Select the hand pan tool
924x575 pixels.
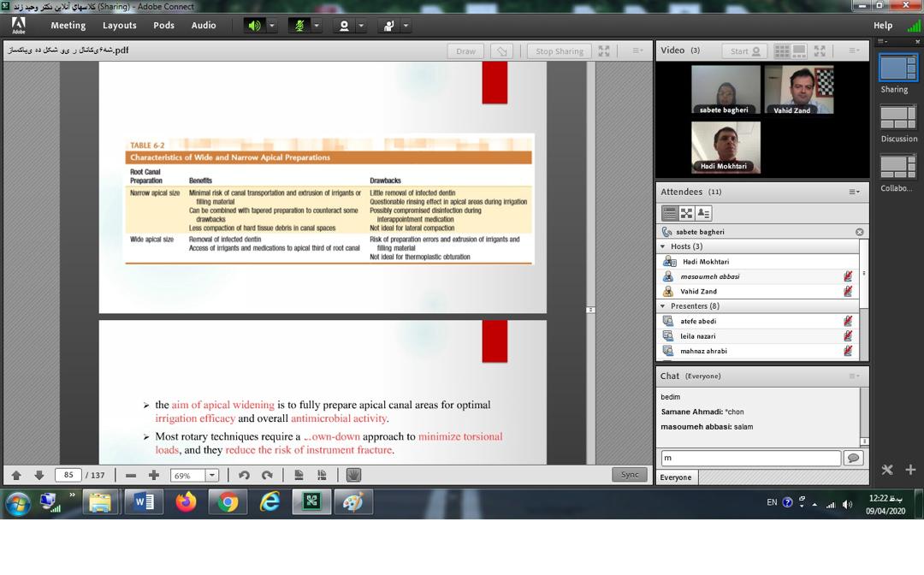pos(353,475)
